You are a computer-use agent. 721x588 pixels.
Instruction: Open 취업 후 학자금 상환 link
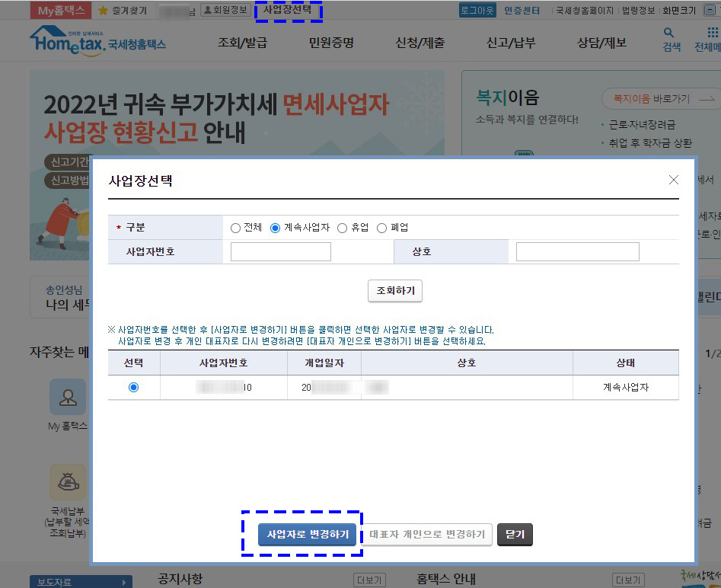click(x=650, y=143)
